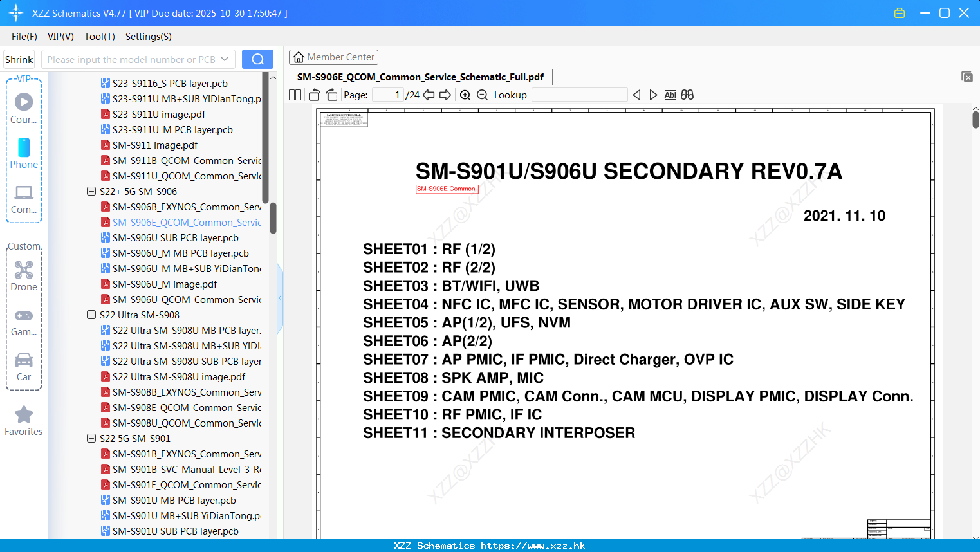Zoom in on the schematic
The image size is (980, 552).
465,95
